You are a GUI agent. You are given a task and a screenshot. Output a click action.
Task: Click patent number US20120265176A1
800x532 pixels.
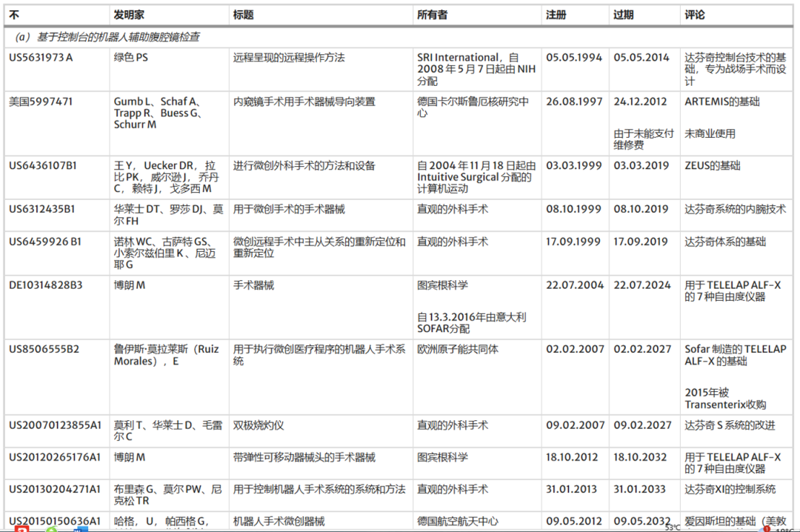click(55, 457)
